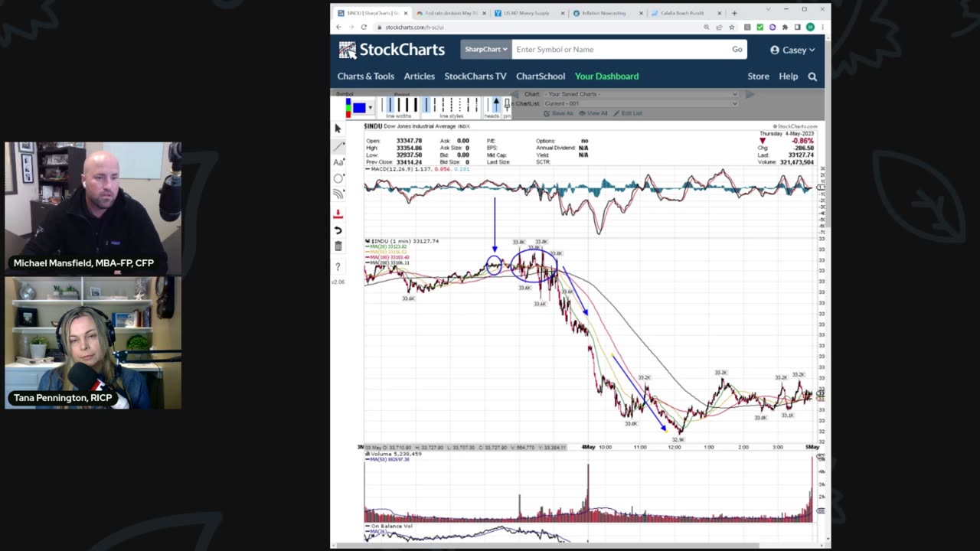This screenshot has height=551, width=980.
Task: Click the green checkmark extension icon
Action: pyautogui.click(x=759, y=28)
